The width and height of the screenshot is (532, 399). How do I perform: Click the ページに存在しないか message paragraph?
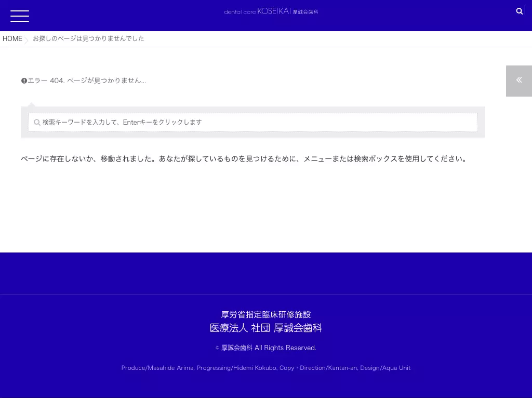tap(244, 159)
